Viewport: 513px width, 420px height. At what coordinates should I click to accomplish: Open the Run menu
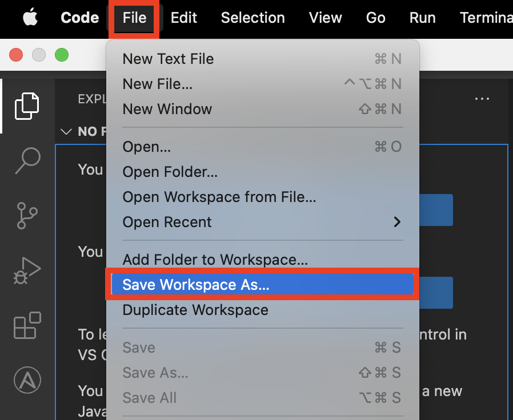coord(422,18)
